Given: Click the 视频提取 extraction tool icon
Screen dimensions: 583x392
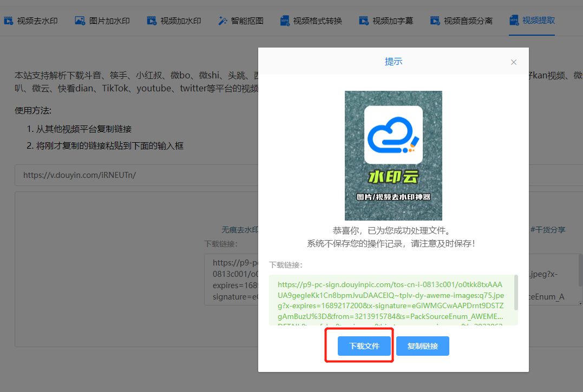Looking at the screenshot, I should [513, 19].
